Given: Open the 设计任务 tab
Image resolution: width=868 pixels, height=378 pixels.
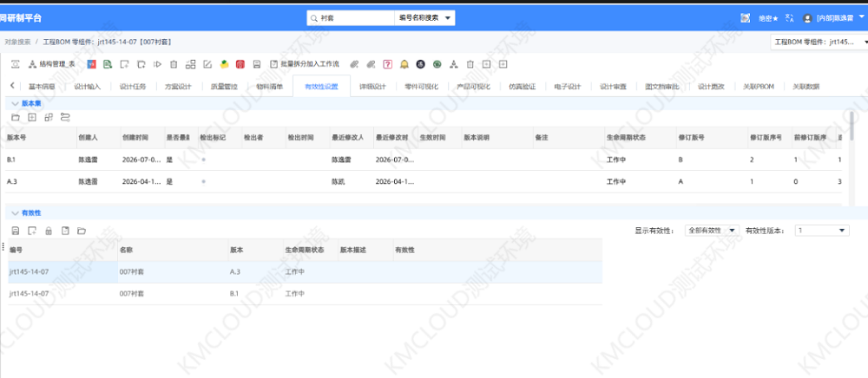Looking at the screenshot, I should (133, 86).
